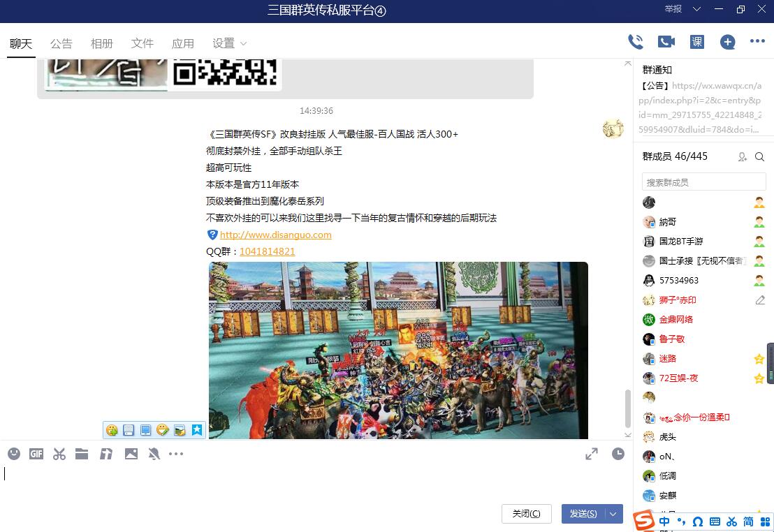Toggle Sogou 简 simplified Chinese mode

pyautogui.click(x=748, y=522)
